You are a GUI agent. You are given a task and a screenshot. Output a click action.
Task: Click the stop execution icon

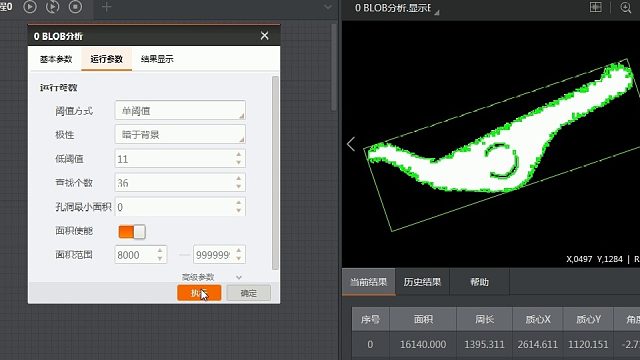[75, 7]
